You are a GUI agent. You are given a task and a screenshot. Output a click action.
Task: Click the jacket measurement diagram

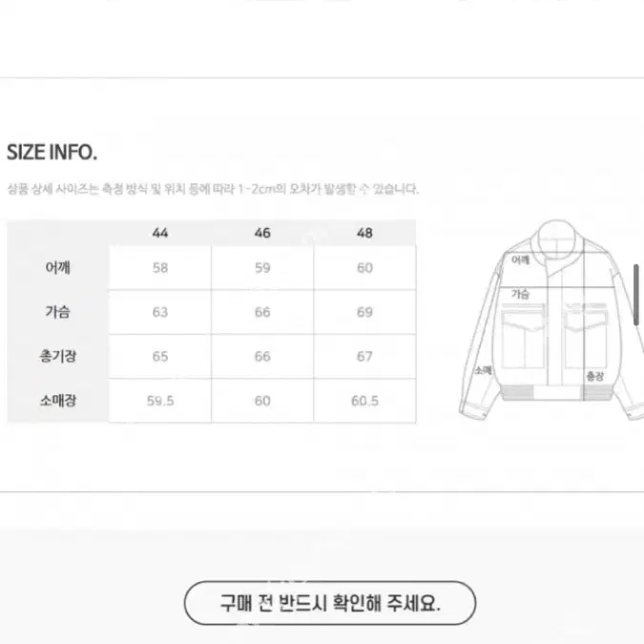coord(551,321)
